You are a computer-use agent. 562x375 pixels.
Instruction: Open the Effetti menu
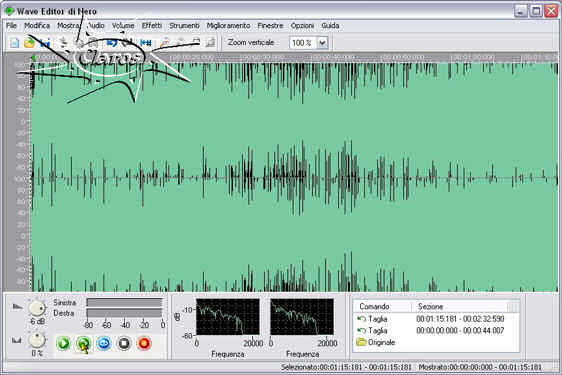pos(152,25)
